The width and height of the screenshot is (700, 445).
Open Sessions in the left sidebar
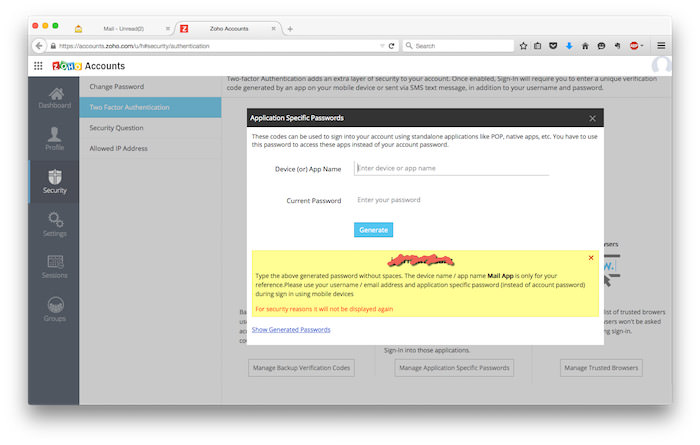pos(54,267)
